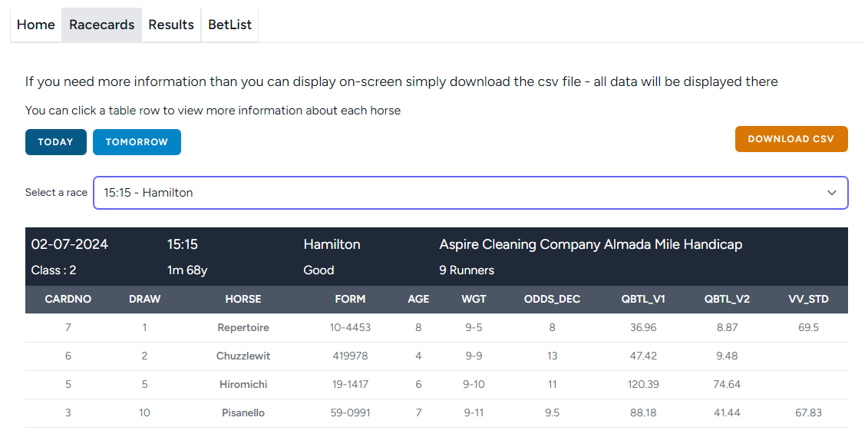Click the QBTL_V1 column header
The width and height of the screenshot is (868, 434).
(643, 300)
